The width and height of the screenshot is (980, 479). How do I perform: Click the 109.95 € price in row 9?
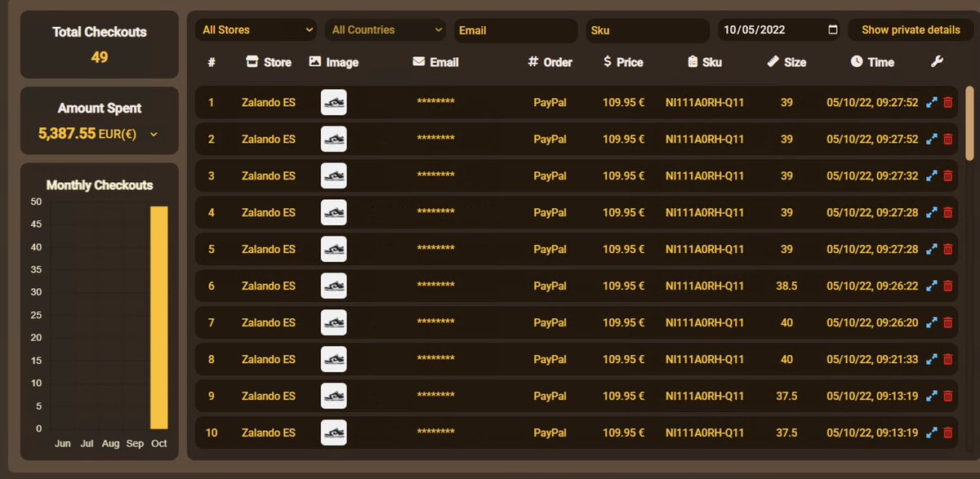623,397
